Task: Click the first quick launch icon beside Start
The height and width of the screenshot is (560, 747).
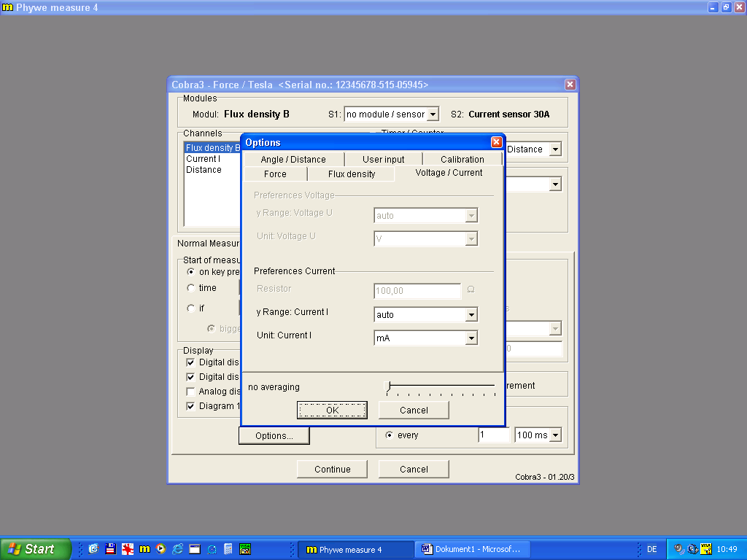Action: pos(94,549)
